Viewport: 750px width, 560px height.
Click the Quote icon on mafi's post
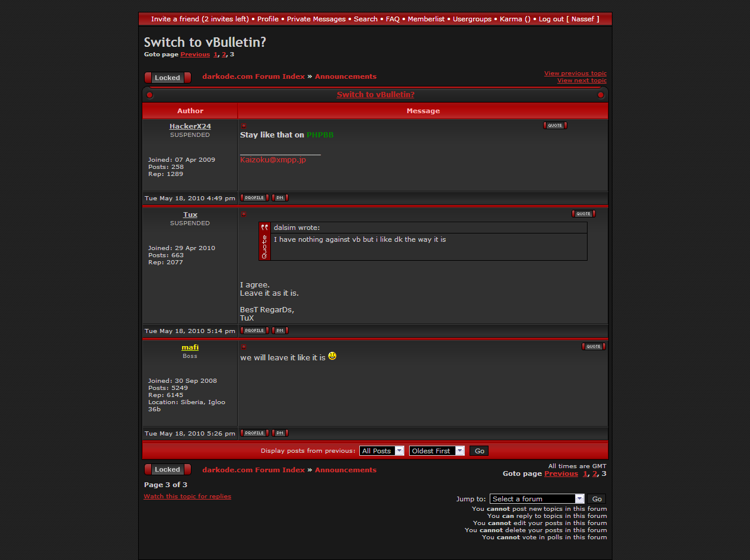(593, 347)
